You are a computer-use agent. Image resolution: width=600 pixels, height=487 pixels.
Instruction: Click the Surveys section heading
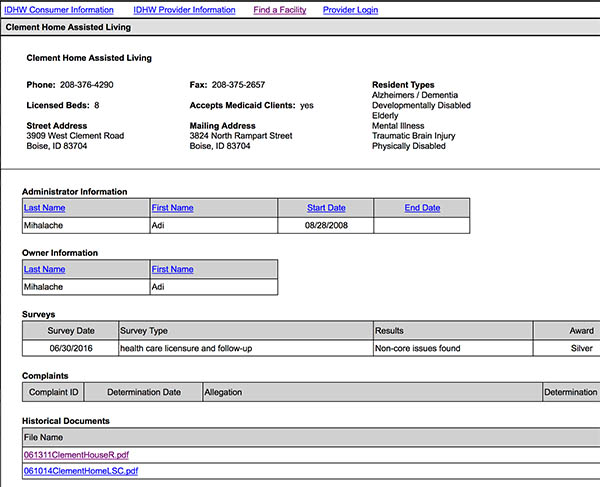tap(39, 314)
